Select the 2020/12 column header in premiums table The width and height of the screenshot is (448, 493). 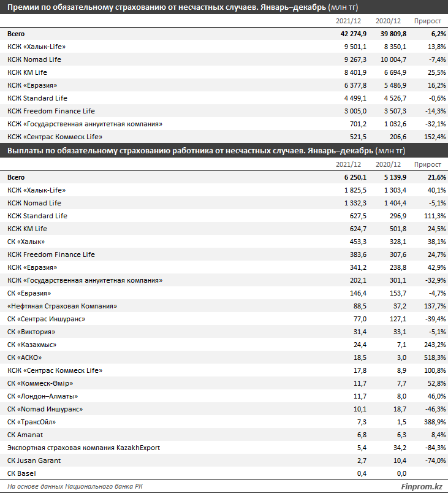tap(389, 21)
